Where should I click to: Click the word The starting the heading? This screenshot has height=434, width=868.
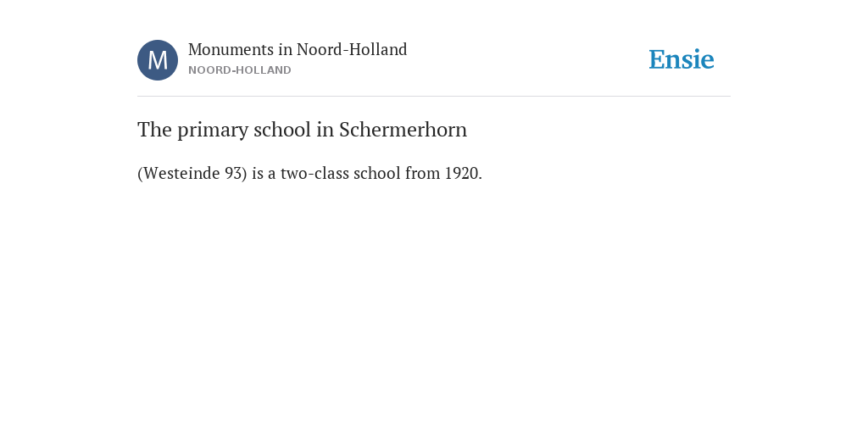(x=155, y=130)
